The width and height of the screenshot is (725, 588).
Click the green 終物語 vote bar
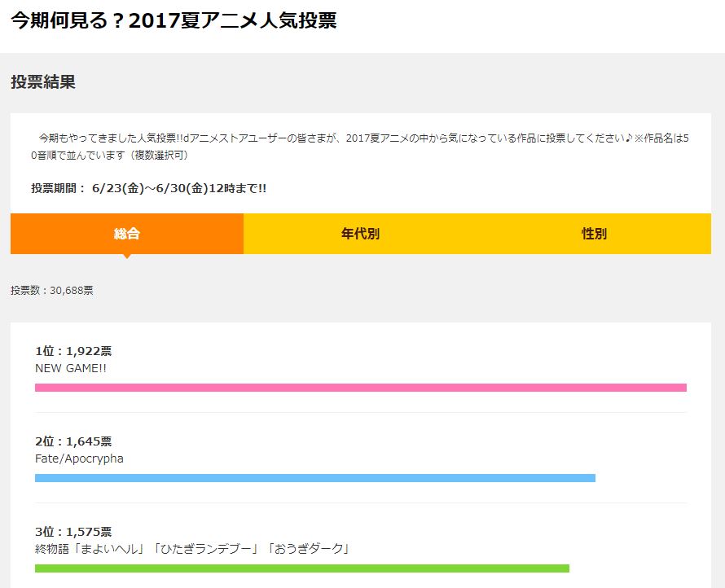point(302,568)
